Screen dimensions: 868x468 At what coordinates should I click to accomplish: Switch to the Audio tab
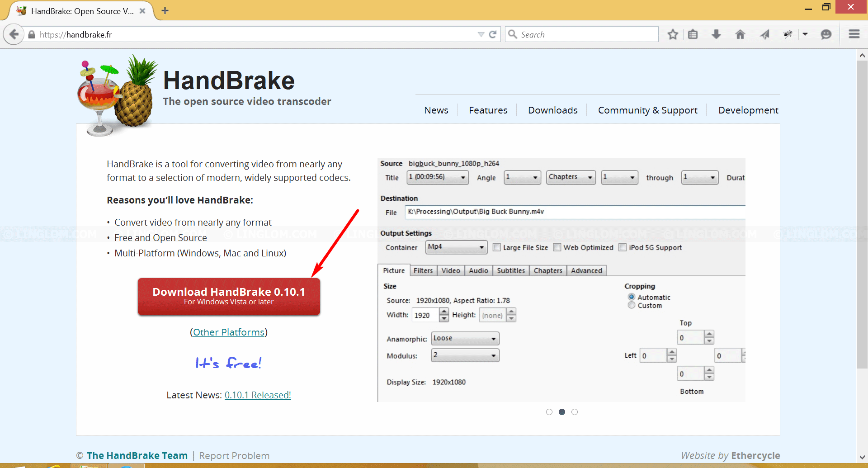coord(478,270)
